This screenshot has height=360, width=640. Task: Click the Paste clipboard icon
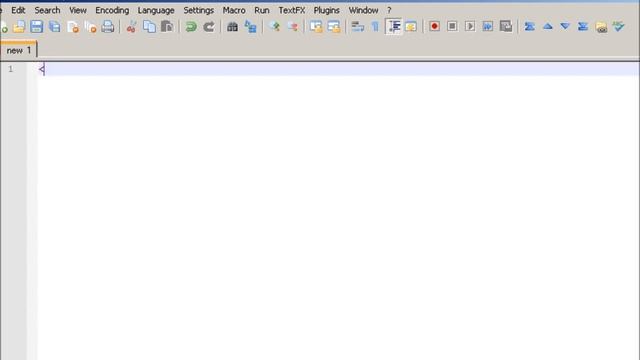point(167,27)
